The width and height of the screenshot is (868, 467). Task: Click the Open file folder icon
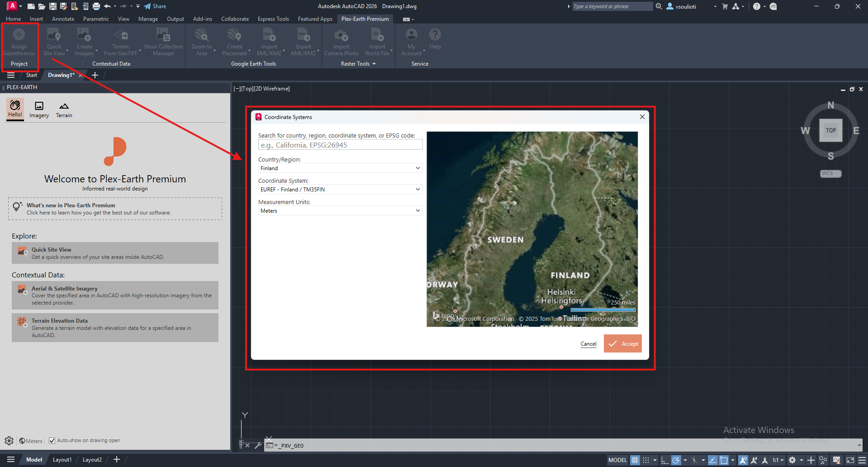(x=42, y=6)
